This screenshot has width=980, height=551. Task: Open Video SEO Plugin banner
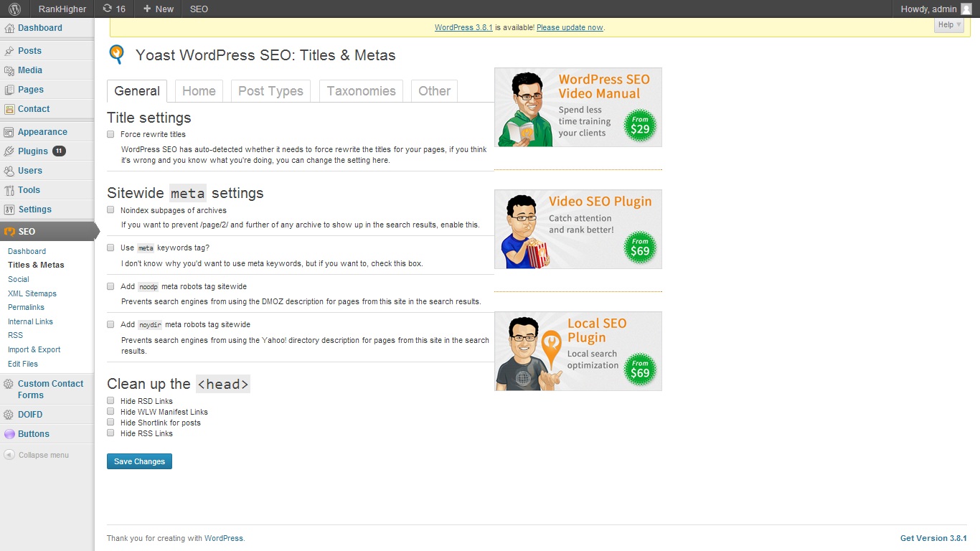pos(578,229)
